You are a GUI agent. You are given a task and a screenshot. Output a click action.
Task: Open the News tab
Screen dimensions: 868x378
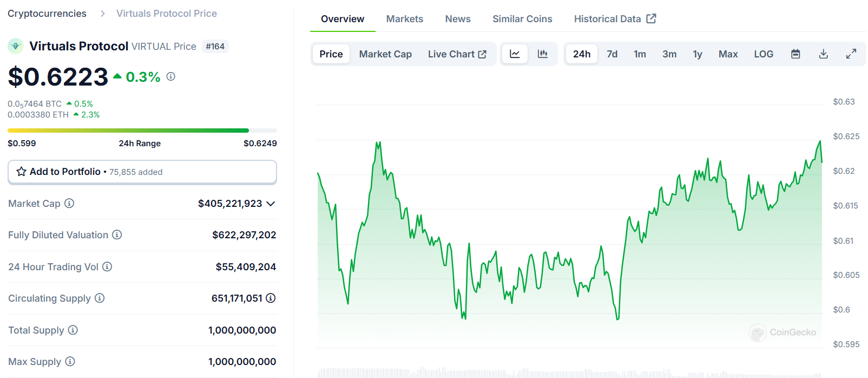point(458,19)
